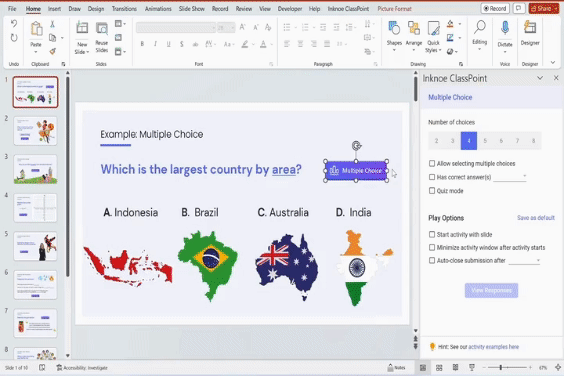564x376 pixels.
Task: Click the zoom level slider
Action: point(507,367)
